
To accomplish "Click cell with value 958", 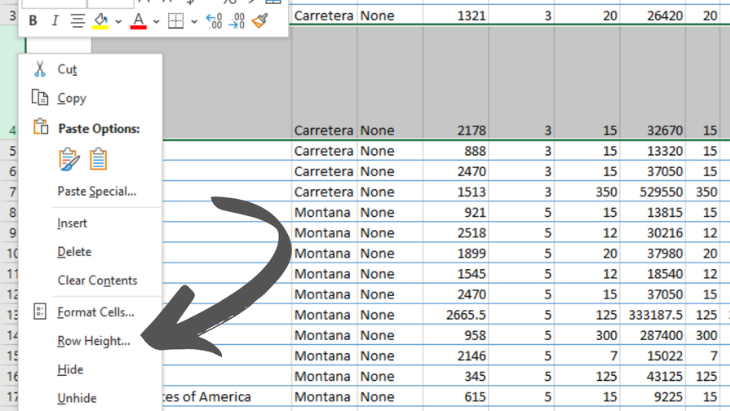I will (456, 335).
